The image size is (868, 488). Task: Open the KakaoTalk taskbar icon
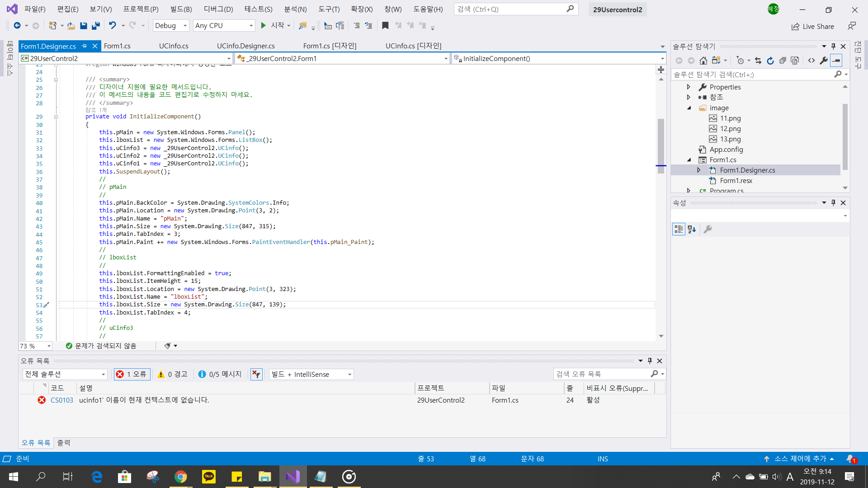tap(209, 477)
